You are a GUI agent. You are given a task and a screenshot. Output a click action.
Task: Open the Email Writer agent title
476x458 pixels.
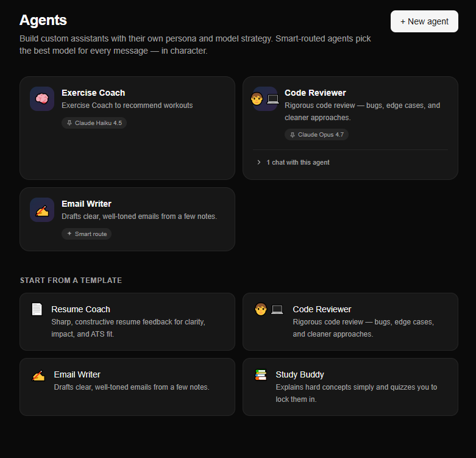click(86, 204)
